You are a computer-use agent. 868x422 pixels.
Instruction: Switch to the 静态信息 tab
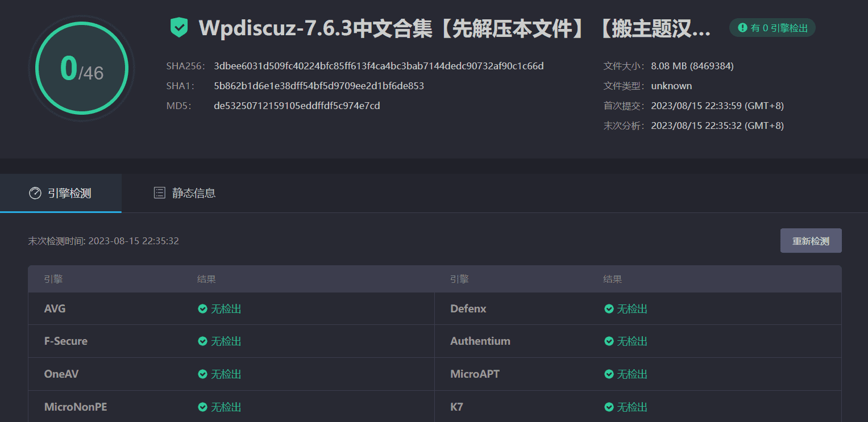click(x=185, y=193)
